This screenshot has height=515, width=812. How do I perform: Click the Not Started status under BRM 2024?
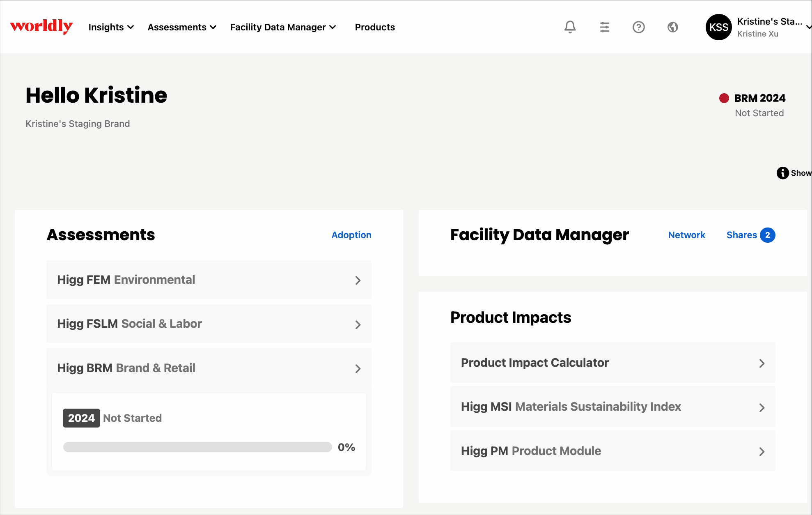759,113
